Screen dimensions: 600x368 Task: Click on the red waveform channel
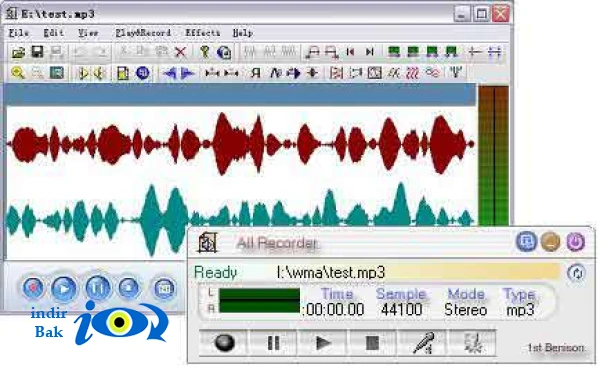pos(241,144)
